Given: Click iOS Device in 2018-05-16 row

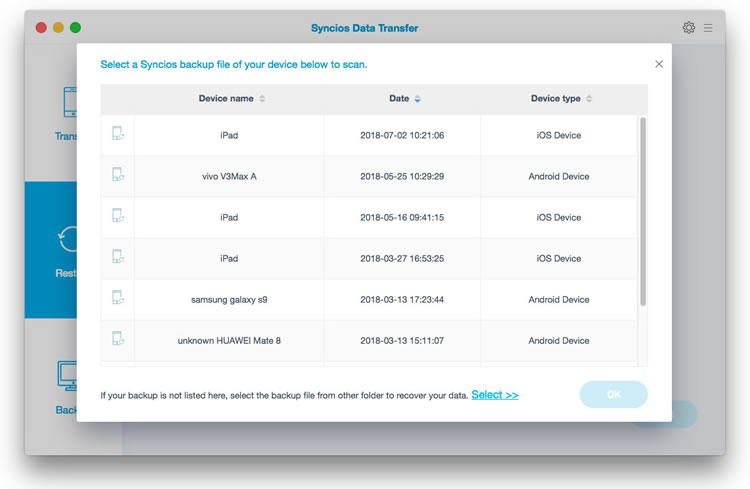Looking at the screenshot, I should (559, 218).
